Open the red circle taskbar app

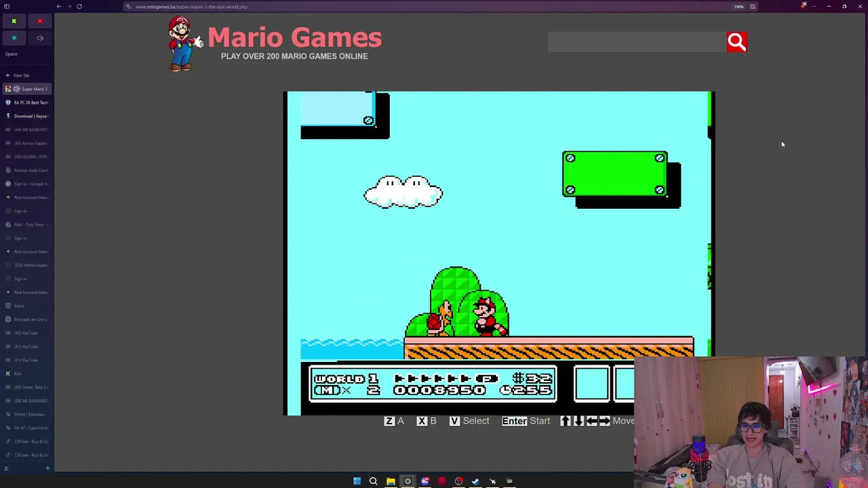(441, 481)
